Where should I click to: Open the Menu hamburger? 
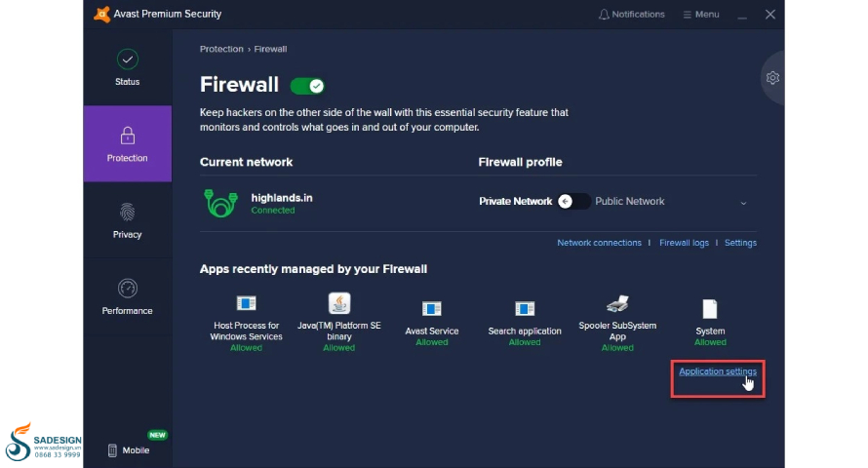click(701, 15)
